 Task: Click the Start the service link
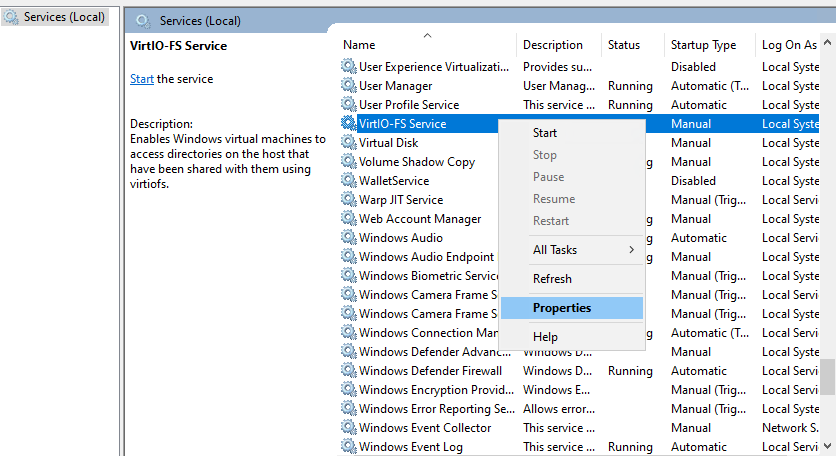[141, 79]
